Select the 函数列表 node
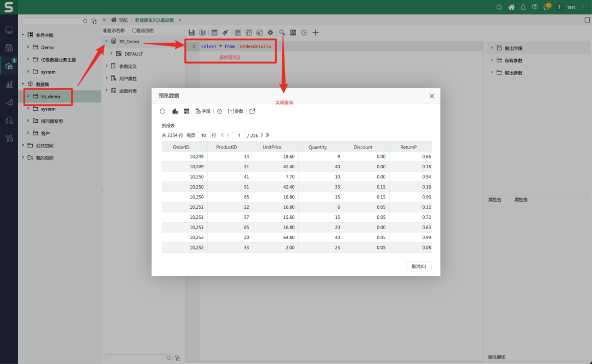Image resolution: width=592 pixels, height=364 pixels. point(128,90)
